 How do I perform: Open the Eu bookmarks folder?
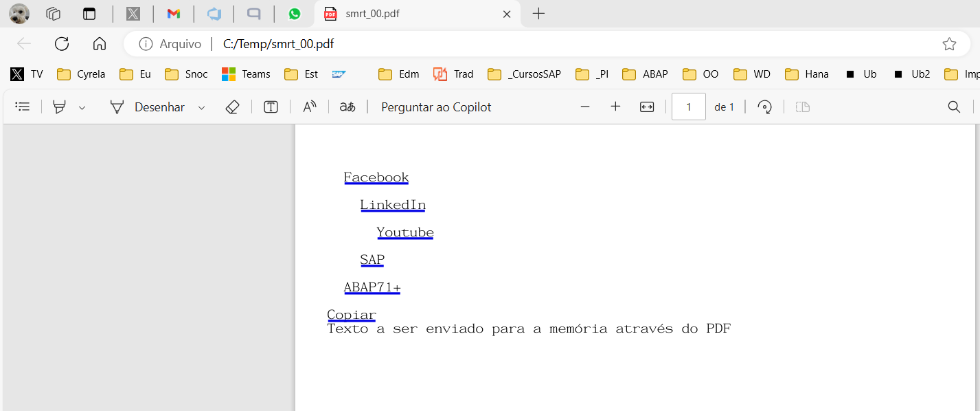[x=135, y=74]
